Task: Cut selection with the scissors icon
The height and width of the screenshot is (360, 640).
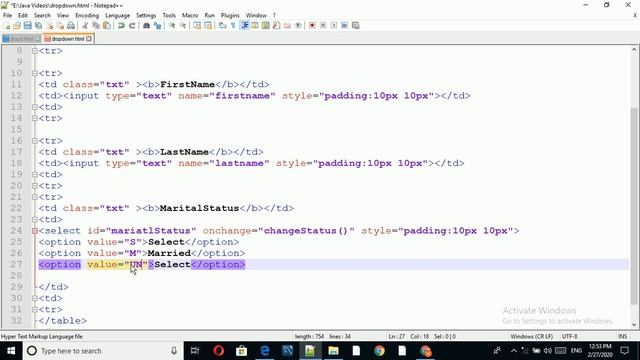Action: point(85,26)
